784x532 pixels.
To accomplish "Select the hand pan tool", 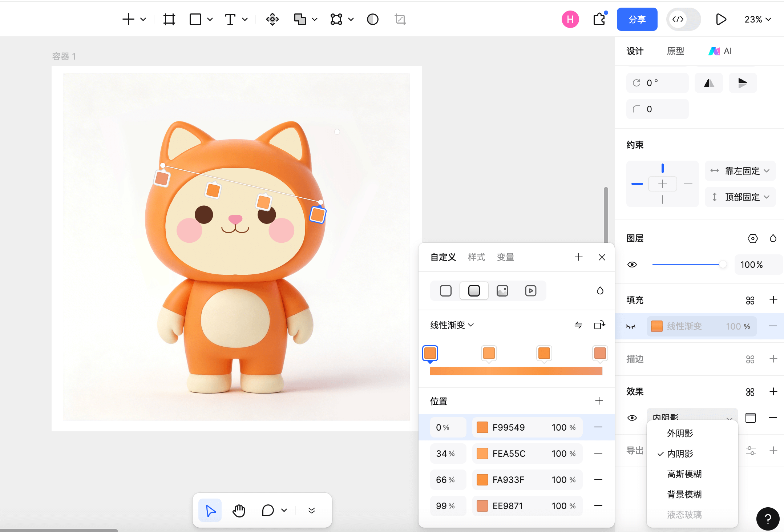I will tap(239, 511).
